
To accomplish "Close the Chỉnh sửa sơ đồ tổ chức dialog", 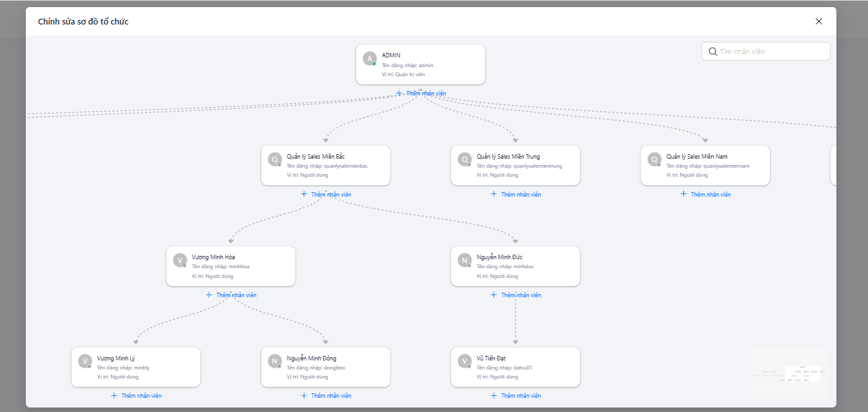I will click(819, 21).
